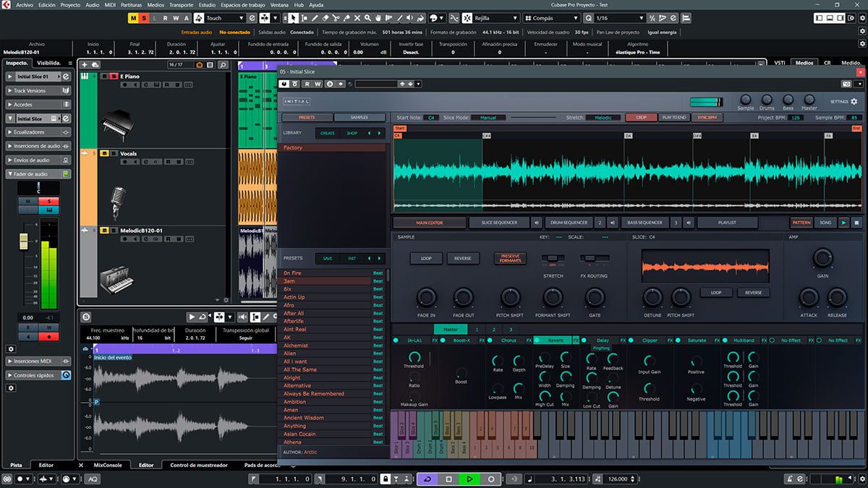
Task: Toggle Solo in the Inspector fader section
Action: [49, 201]
